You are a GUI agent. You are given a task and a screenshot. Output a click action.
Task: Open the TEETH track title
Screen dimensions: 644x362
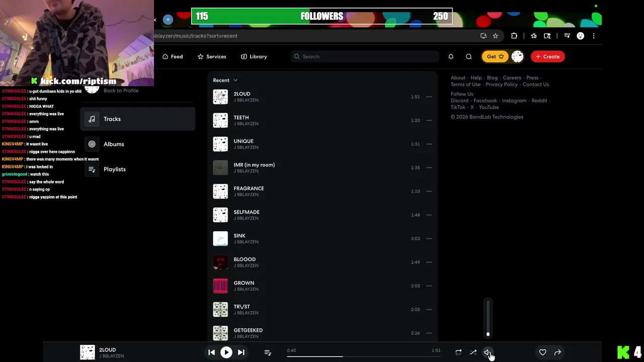241,118
